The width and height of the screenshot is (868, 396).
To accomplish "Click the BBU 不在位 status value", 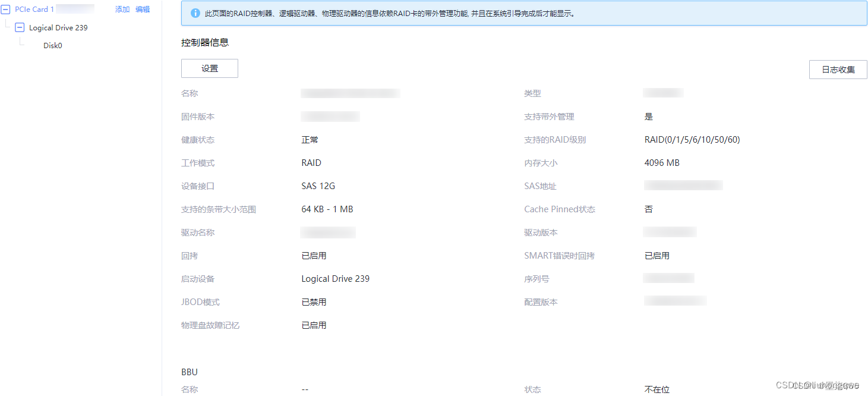I will pos(657,389).
